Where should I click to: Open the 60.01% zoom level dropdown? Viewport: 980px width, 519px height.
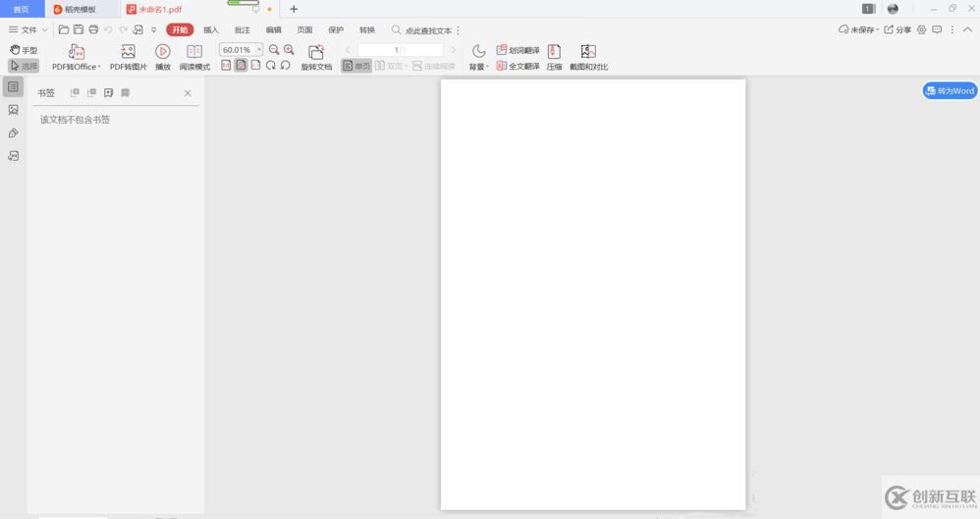[x=259, y=50]
